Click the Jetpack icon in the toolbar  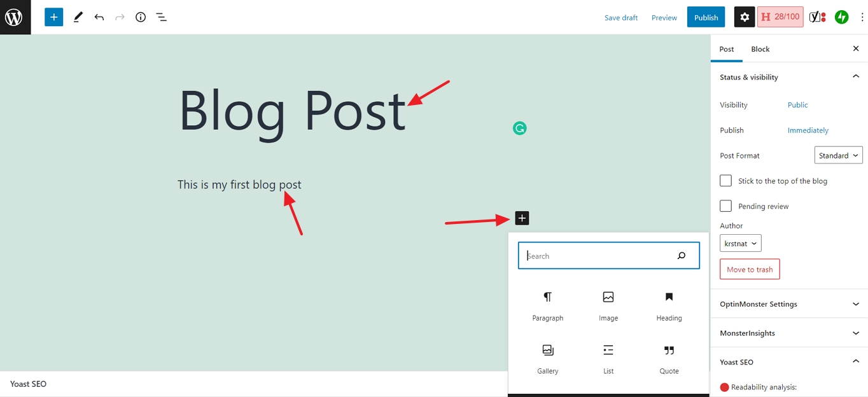[x=841, y=17]
